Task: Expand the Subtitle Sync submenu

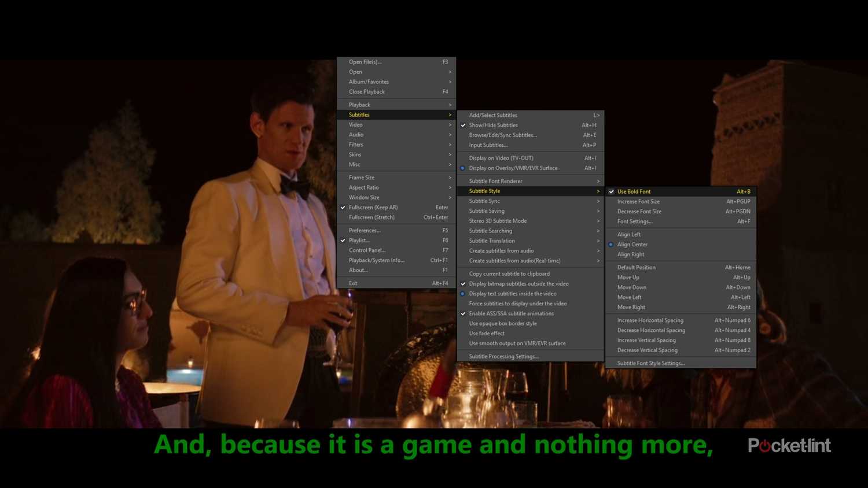Action: click(x=484, y=201)
